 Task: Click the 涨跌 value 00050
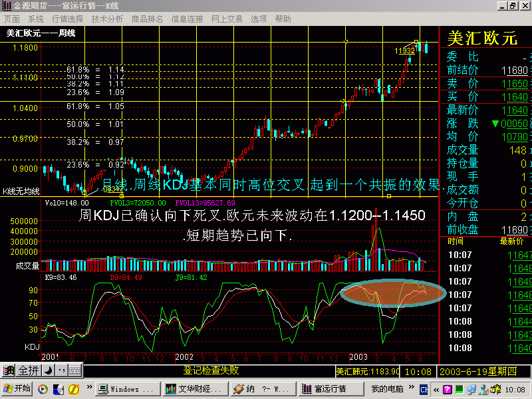[514, 124]
